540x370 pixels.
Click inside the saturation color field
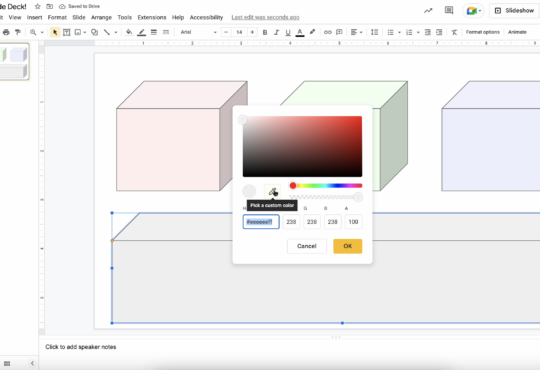302,146
